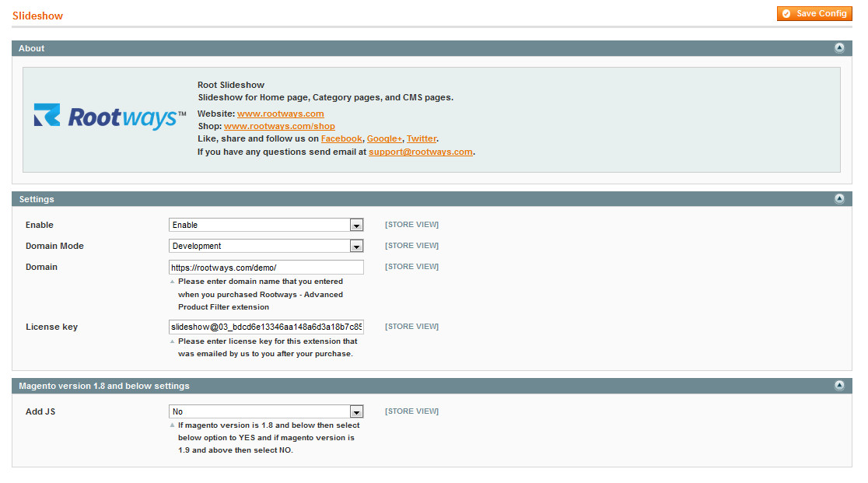Open the www.rootways.com website link
This screenshot has width=868, height=483.
pos(281,113)
